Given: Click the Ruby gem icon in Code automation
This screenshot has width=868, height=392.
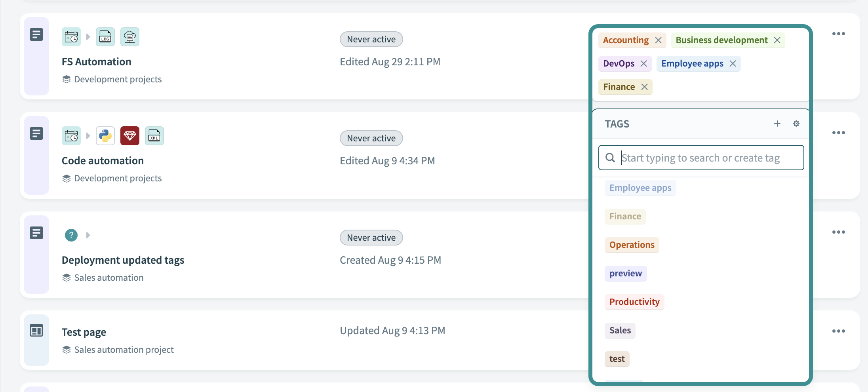Looking at the screenshot, I should pos(130,136).
